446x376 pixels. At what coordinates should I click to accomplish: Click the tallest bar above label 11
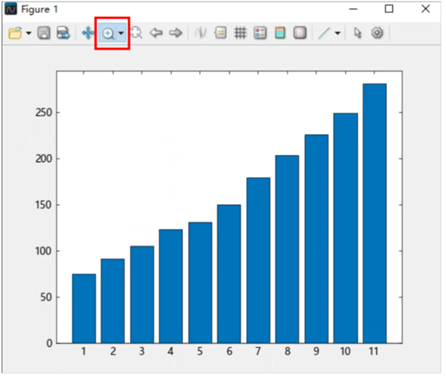(x=375, y=213)
